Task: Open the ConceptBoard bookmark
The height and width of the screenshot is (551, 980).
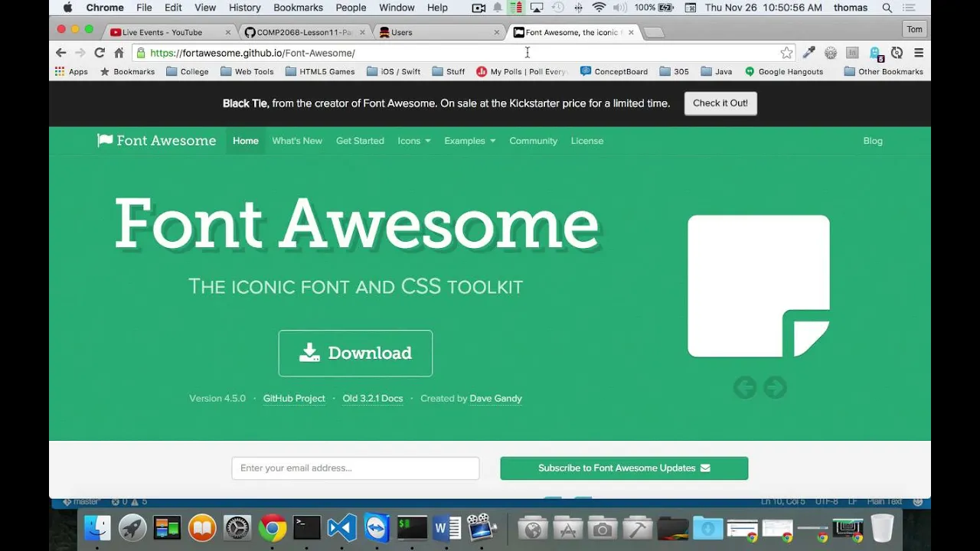Action: point(614,71)
